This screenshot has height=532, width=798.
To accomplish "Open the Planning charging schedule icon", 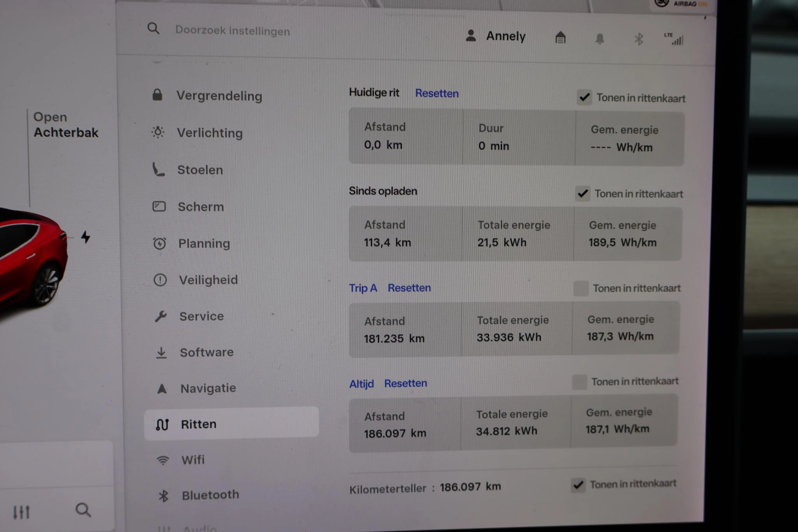I will 159,243.
